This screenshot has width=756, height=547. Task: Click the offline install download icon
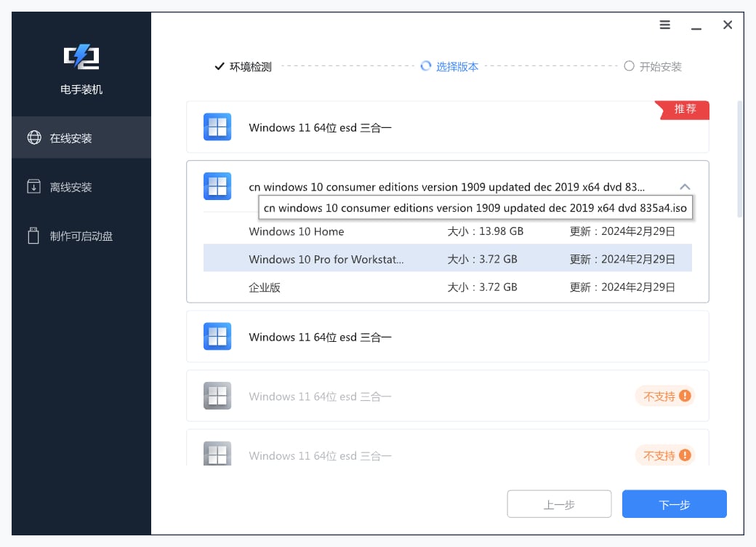pyautogui.click(x=33, y=187)
